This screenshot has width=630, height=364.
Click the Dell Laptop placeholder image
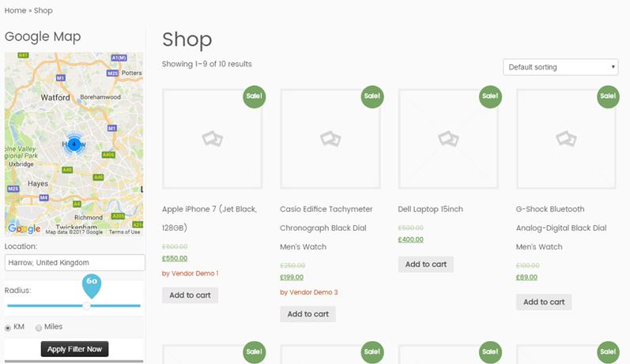[448, 139]
